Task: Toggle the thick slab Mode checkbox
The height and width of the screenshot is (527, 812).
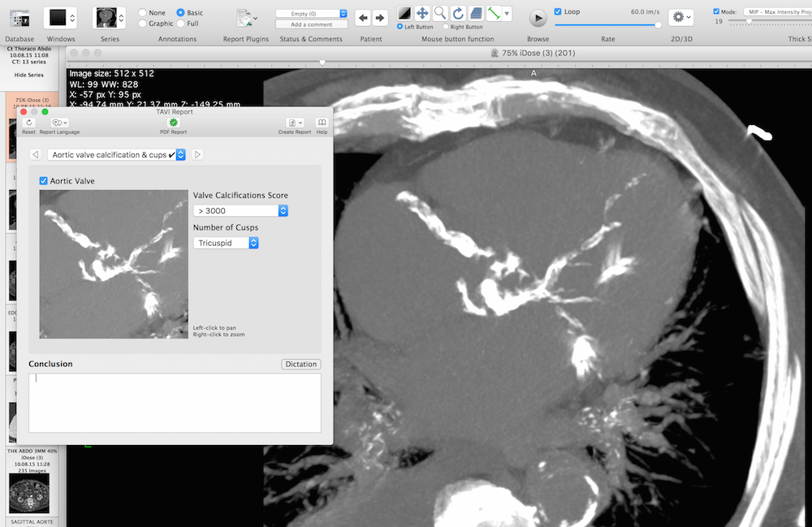Action: [716, 11]
